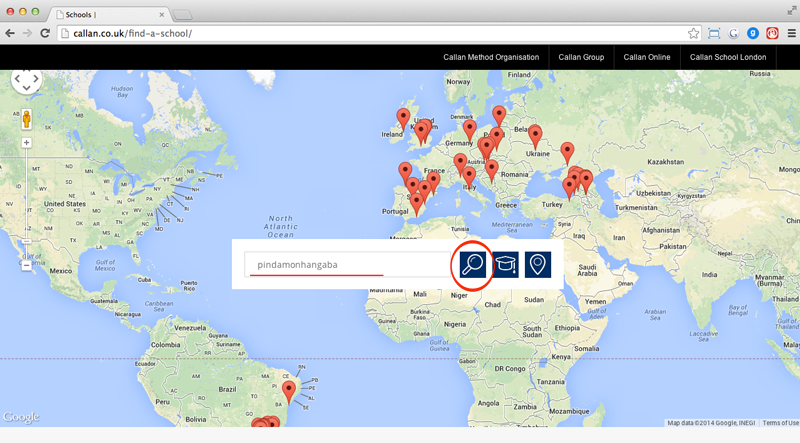
Task: Click the map marker over Italy
Action: (469, 178)
